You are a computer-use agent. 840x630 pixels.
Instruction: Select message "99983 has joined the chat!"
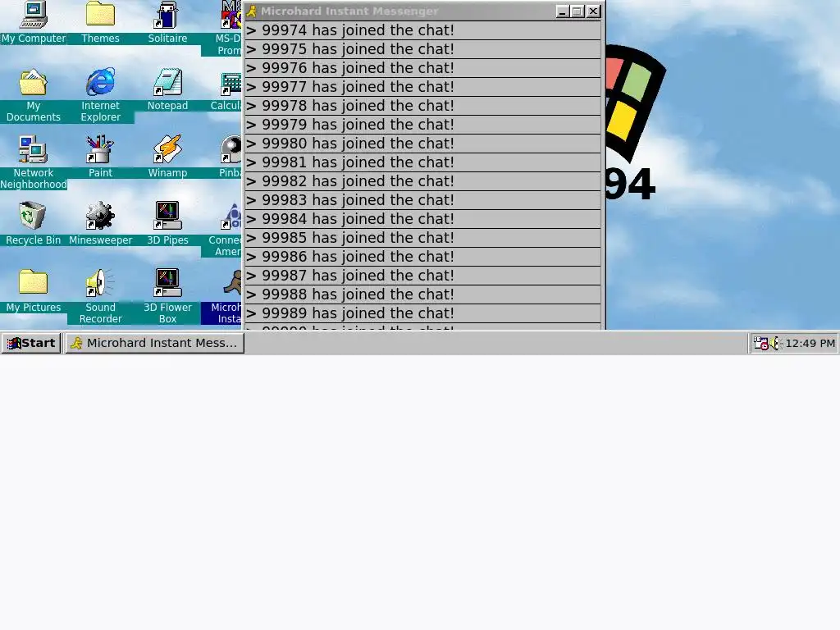[422, 200]
